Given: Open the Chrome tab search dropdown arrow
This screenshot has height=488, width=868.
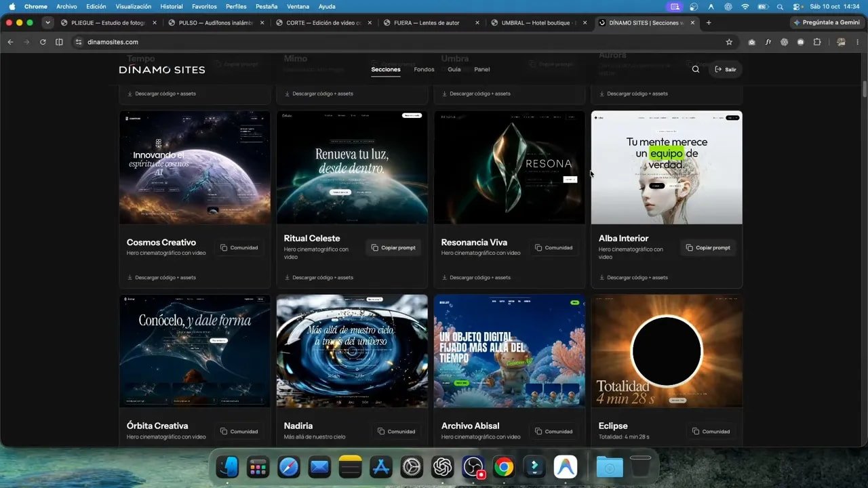Looking at the screenshot, I should point(47,22).
